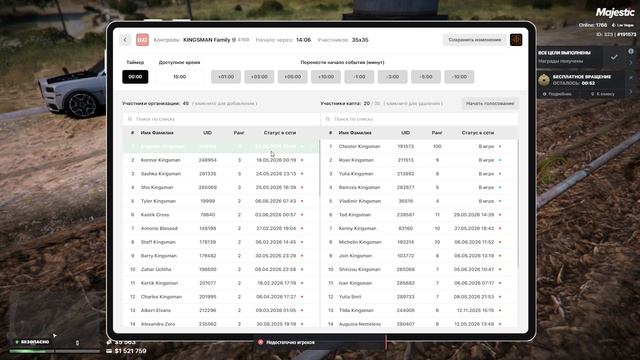Subtract ten minutes with the -10:00 button
Screen dimensions: 640x360
[x=459, y=77]
